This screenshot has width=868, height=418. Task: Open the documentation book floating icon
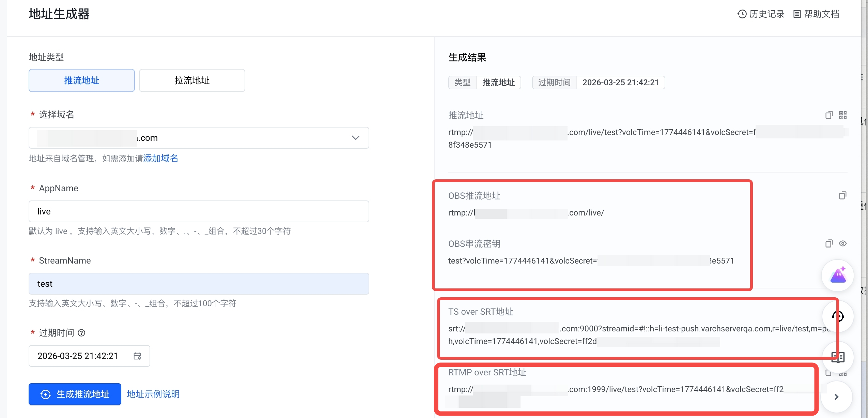click(x=838, y=357)
